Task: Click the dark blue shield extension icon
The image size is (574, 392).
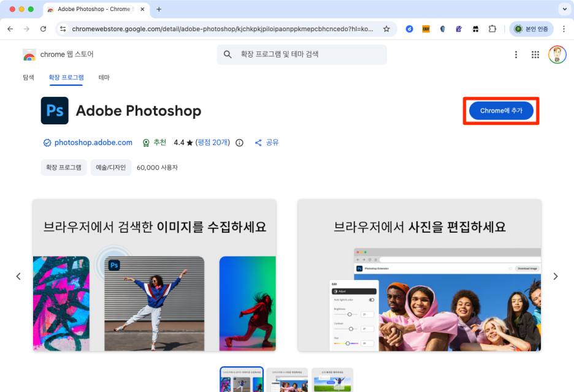Action: tap(442, 29)
